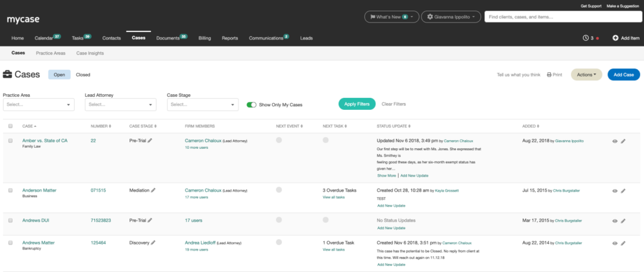Click the eye icon for Andrews Matter row

coord(615,243)
